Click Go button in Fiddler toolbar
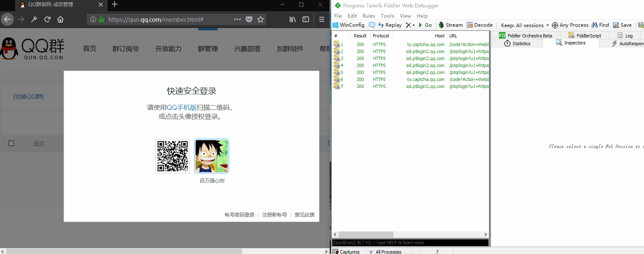 pos(425,25)
